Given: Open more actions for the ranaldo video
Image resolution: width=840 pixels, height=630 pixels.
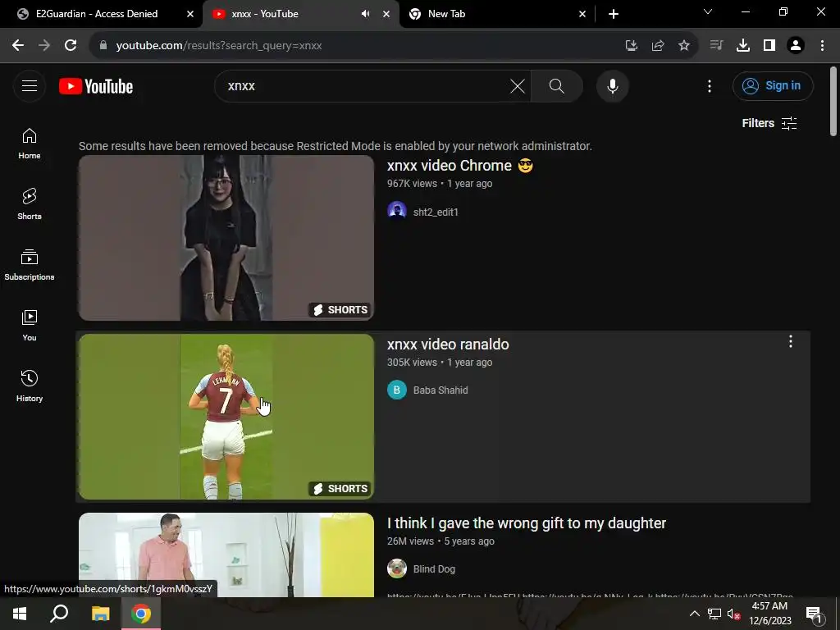Looking at the screenshot, I should click(790, 342).
